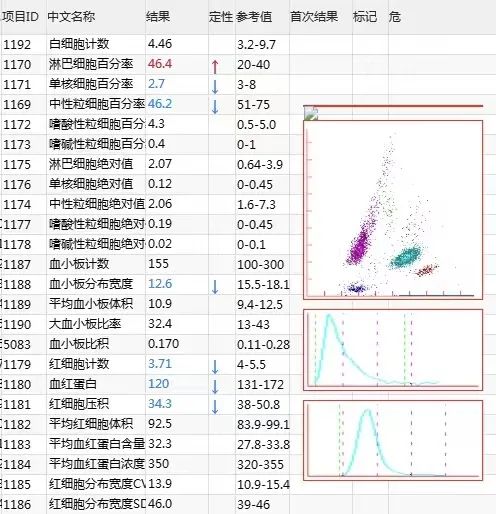Select the 参考值 column header
Viewport: 496px width, 514px height.
click(x=254, y=17)
